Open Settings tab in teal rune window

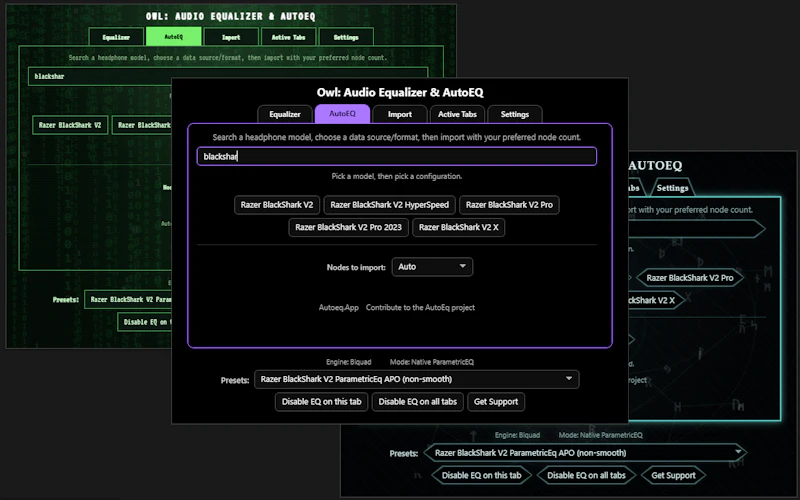672,188
